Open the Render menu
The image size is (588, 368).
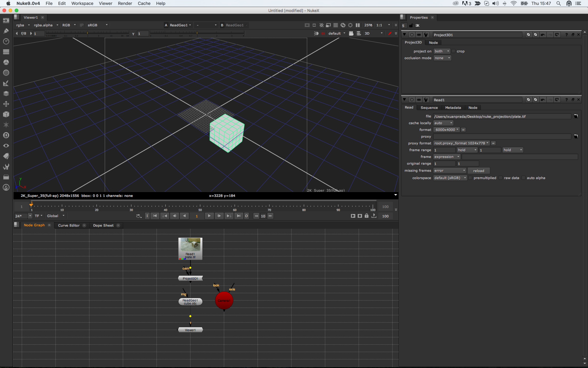125,3
